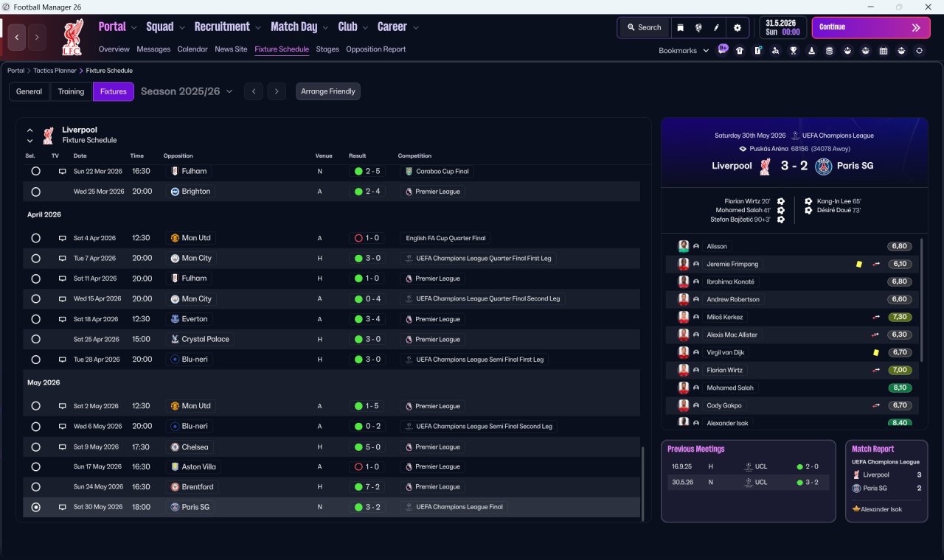Expand the Bookmarks dropdown

click(684, 51)
